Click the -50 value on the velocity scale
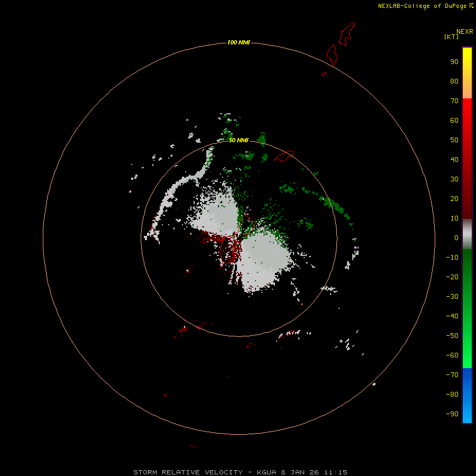 452,336
